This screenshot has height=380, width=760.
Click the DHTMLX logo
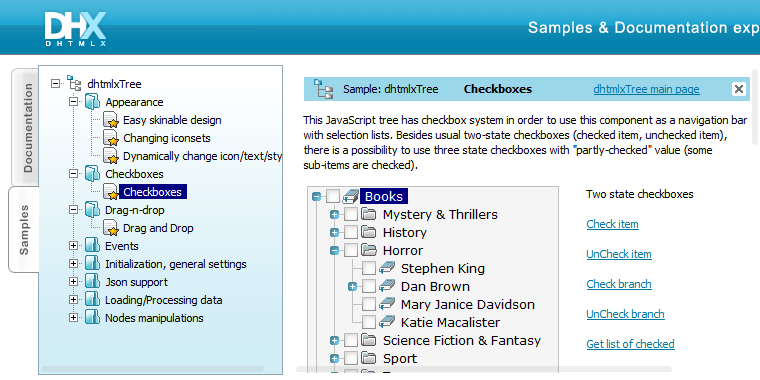[x=75, y=28]
